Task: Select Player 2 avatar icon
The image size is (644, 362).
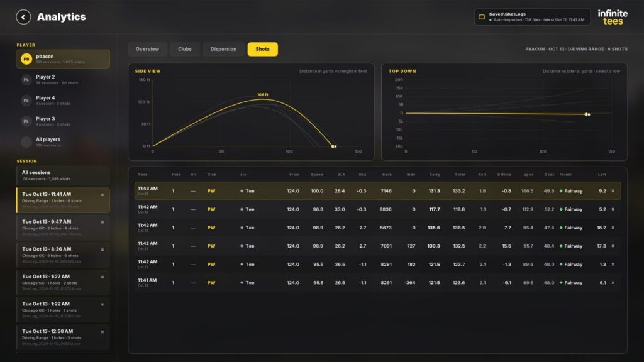Action: pyautogui.click(x=26, y=80)
